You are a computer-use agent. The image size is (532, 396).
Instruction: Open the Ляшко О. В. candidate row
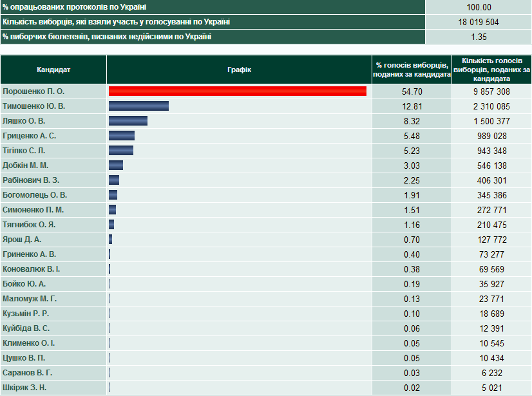pos(24,121)
